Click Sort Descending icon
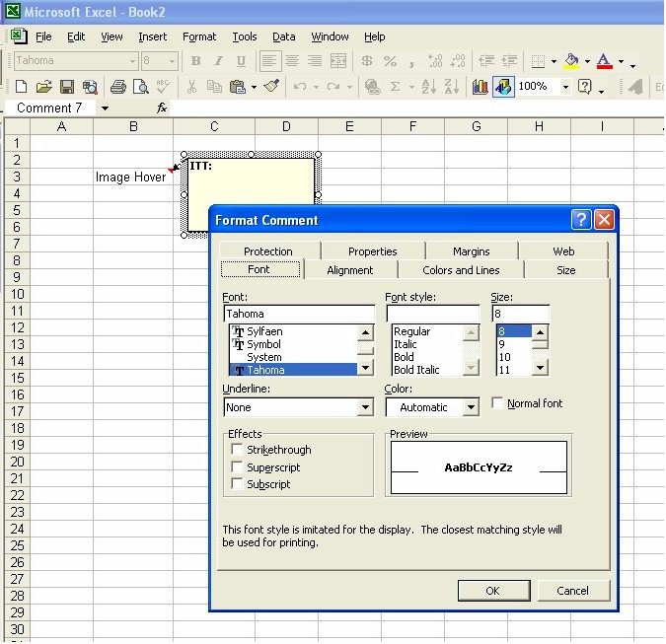This screenshot has height=644, width=666. click(451, 87)
